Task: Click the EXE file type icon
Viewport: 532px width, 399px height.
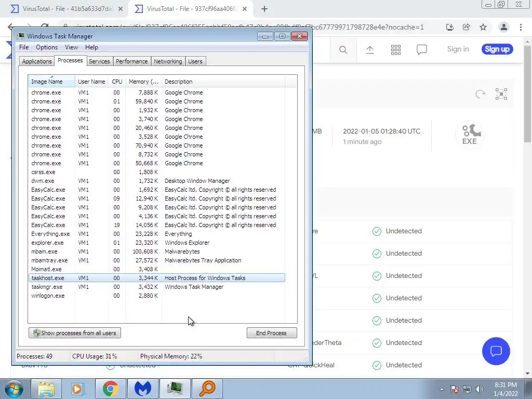Action: click(470, 135)
